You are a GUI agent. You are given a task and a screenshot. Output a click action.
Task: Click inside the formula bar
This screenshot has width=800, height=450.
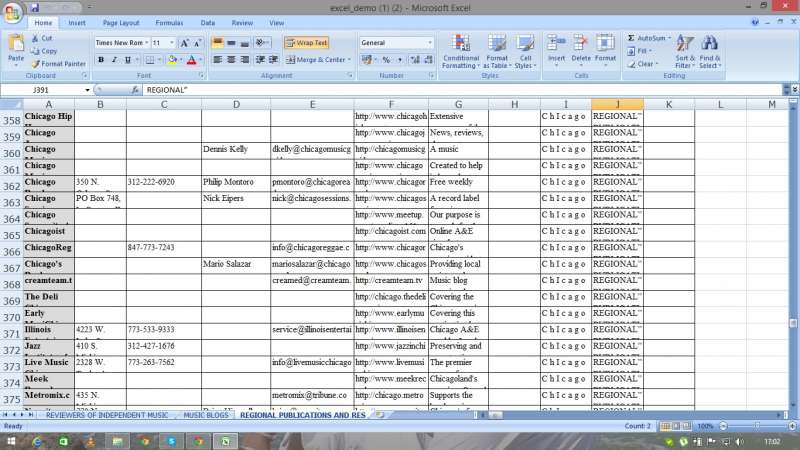pos(450,90)
